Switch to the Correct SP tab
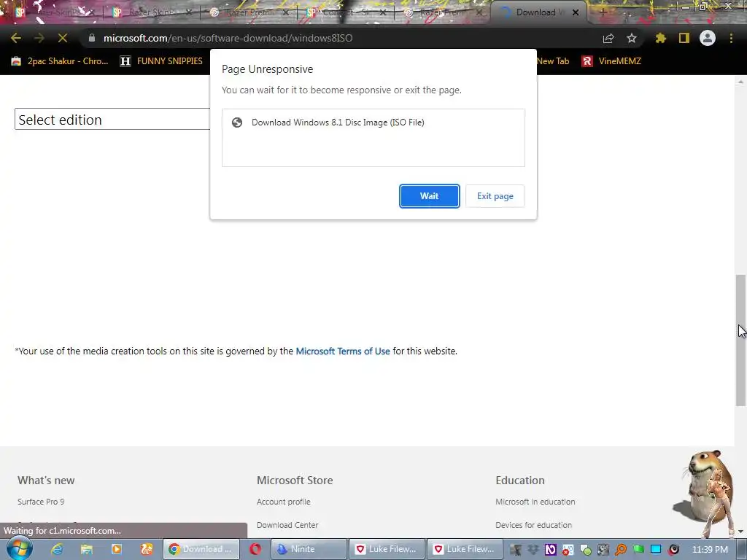Screen dimensions: 747x560 [345, 12]
